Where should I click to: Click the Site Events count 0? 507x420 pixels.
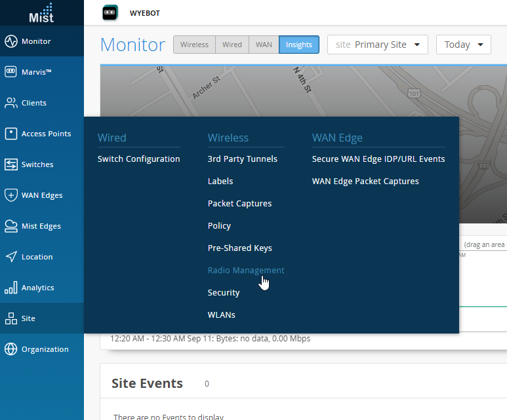(x=207, y=384)
